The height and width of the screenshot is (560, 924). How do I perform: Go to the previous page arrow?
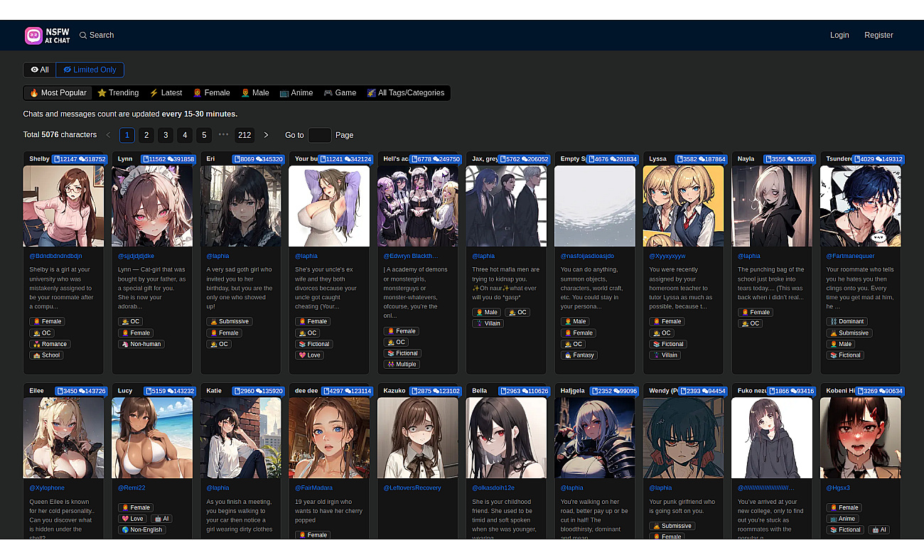108,135
